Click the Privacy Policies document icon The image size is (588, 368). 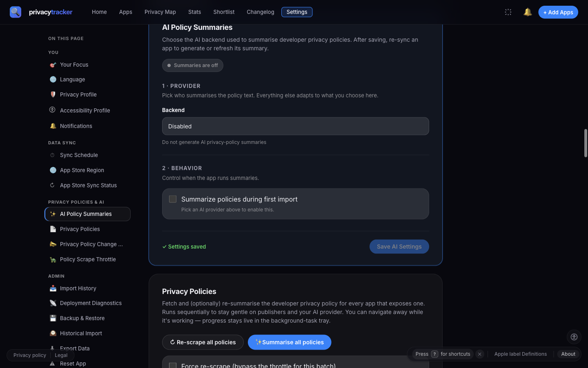[x=53, y=229]
